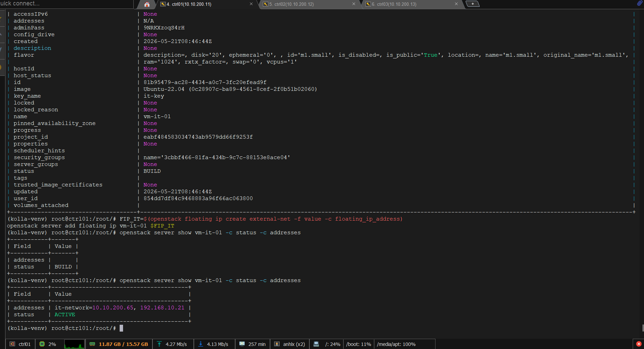Click the paperclip attach icon
This screenshot has height=349, width=644.
pos(640,3)
